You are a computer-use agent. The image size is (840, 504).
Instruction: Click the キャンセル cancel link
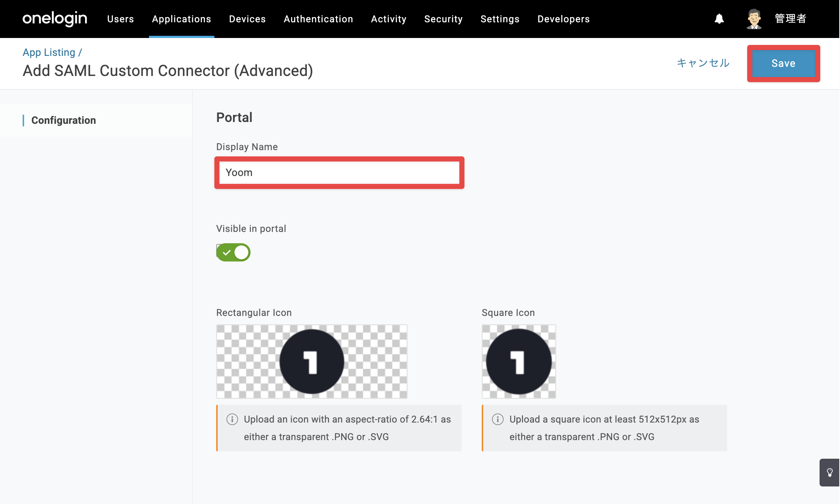703,63
